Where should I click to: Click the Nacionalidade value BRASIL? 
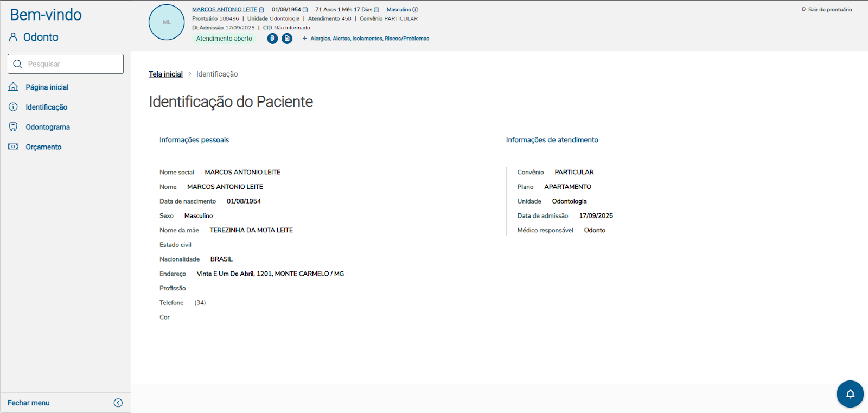point(221,259)
